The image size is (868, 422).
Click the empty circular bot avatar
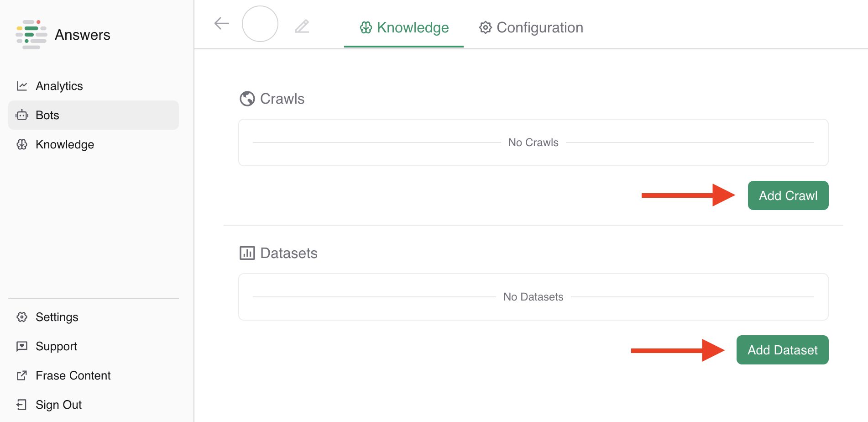coord(260,24)
